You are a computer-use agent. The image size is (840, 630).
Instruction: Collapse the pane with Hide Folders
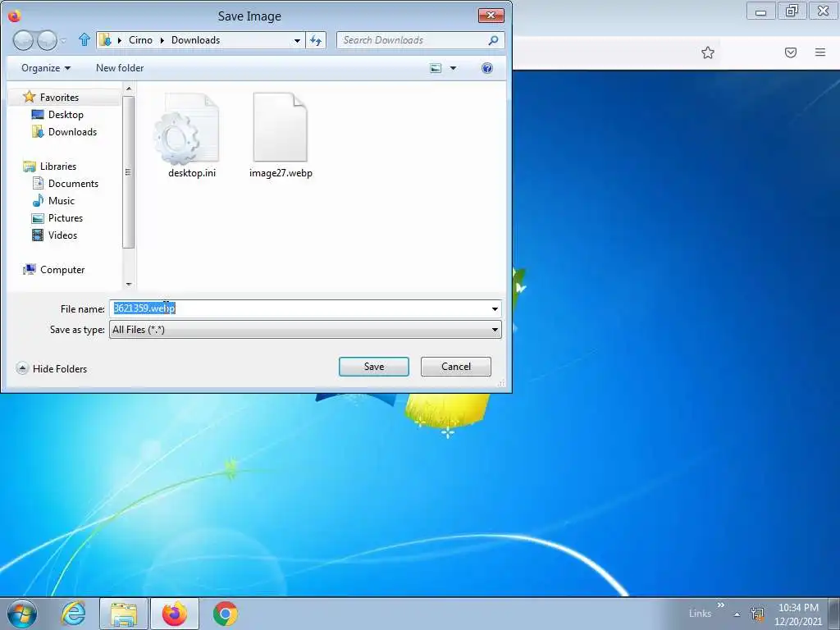tap(52, 368)
